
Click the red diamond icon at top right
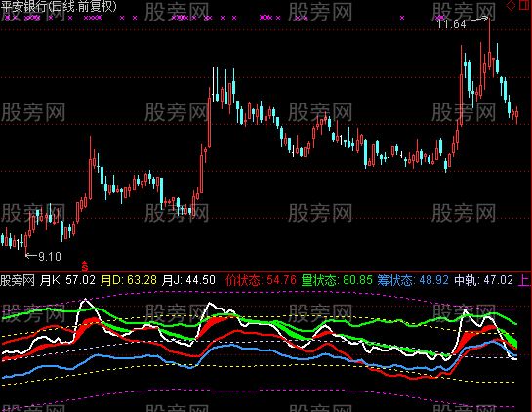coord(511,6)
